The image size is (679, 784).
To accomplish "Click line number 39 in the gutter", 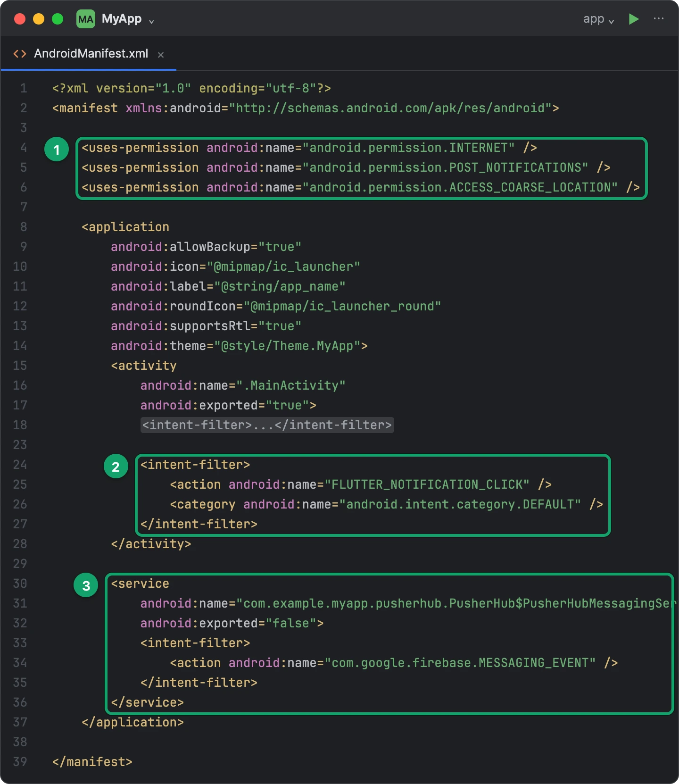I will pyautogui.click(x=20, y=762).
